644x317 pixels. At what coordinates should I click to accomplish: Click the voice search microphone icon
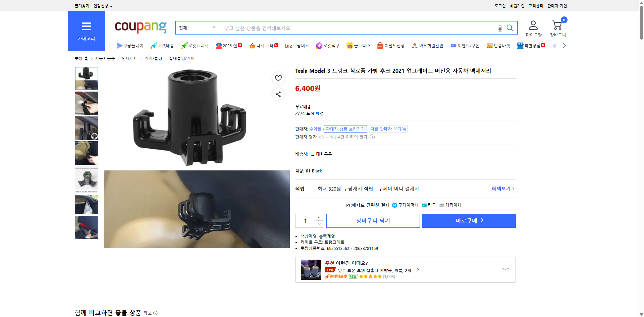[x=500, y=28]
